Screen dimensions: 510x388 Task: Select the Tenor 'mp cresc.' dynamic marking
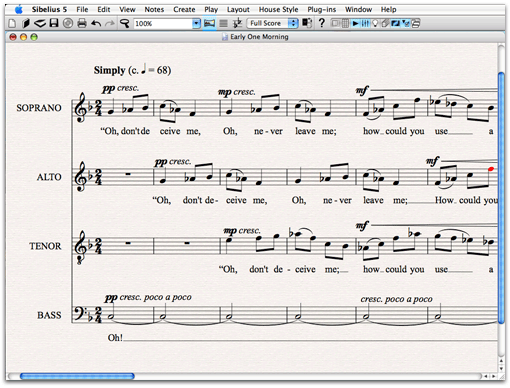tap(242, 230)
